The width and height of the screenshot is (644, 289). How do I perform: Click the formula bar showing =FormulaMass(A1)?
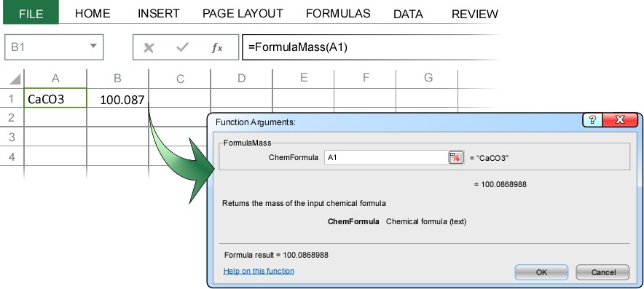click(x=371, y=47)
